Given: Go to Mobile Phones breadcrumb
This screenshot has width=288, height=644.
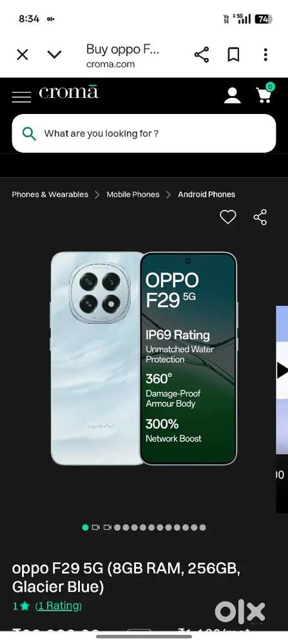Looking at the screenshot, I should click(133, 194).
